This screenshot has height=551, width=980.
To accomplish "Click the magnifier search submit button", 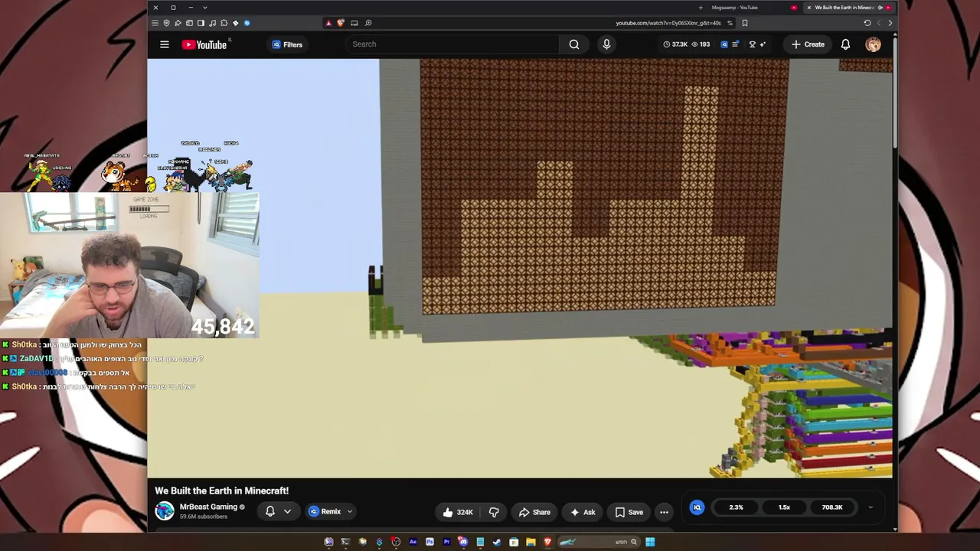I will (574, 44).
